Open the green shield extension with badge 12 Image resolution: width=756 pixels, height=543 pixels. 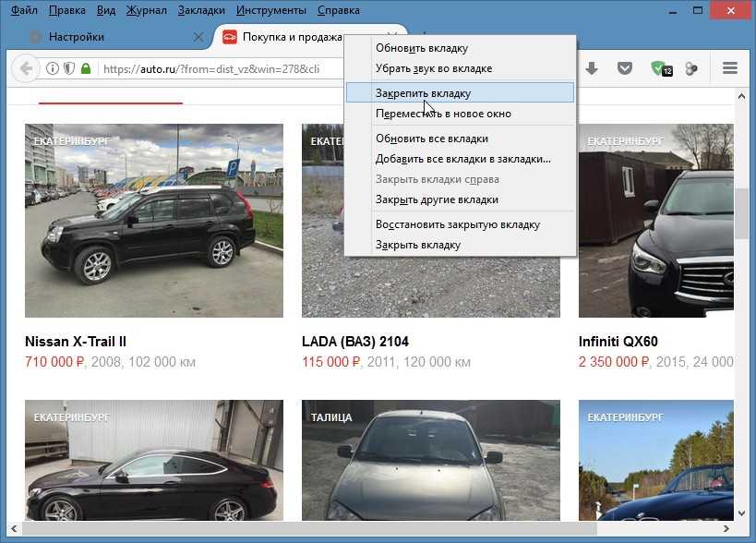coord(659,68)
